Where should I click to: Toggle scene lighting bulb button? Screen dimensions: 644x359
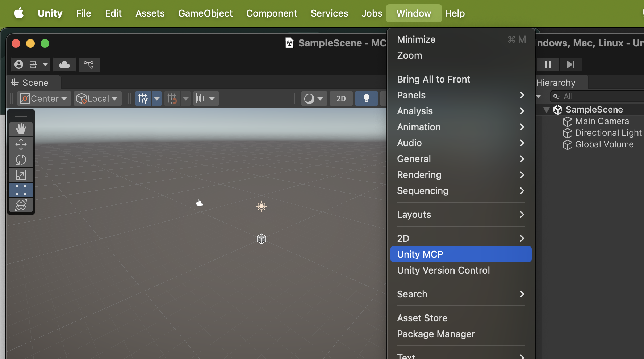coord(367,98)
